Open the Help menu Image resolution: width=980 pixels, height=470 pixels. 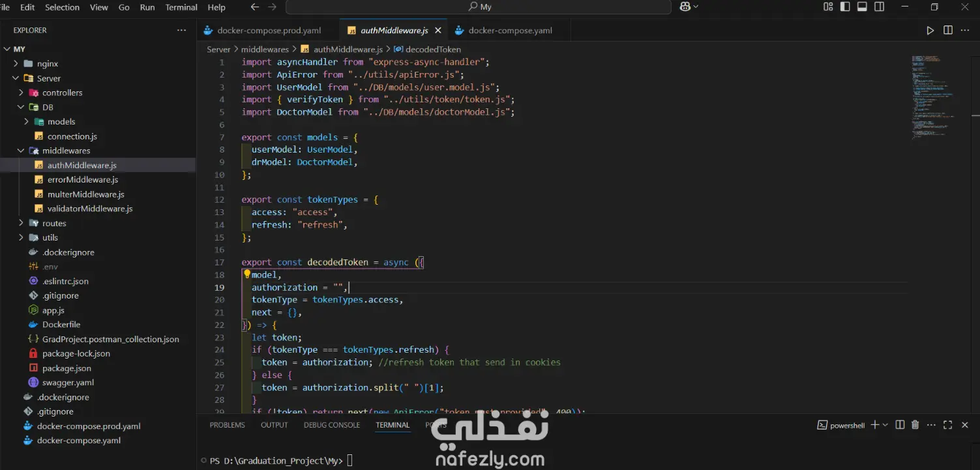click(216, 7)
